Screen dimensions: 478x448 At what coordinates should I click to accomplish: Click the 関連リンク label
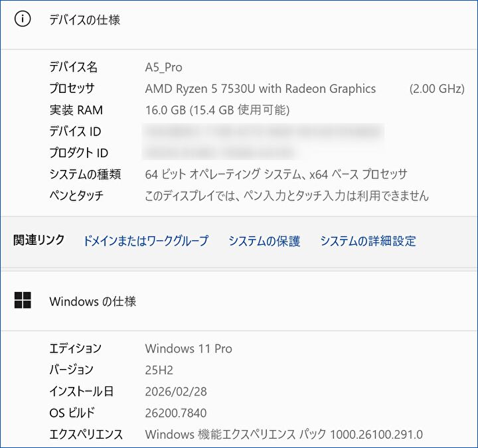pos(39,240)
